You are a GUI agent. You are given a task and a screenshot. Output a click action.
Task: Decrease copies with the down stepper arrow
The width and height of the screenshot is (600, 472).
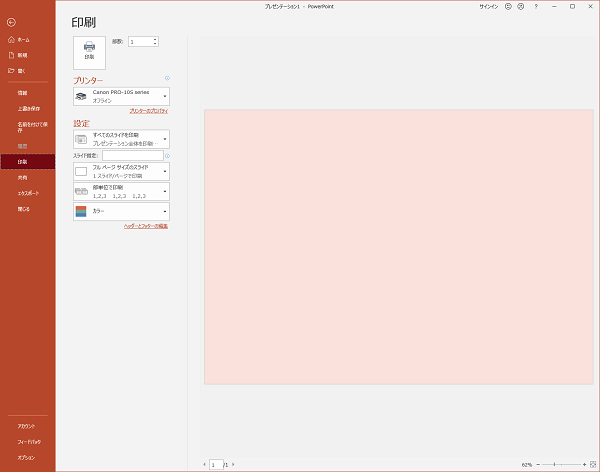click(155, 44)
